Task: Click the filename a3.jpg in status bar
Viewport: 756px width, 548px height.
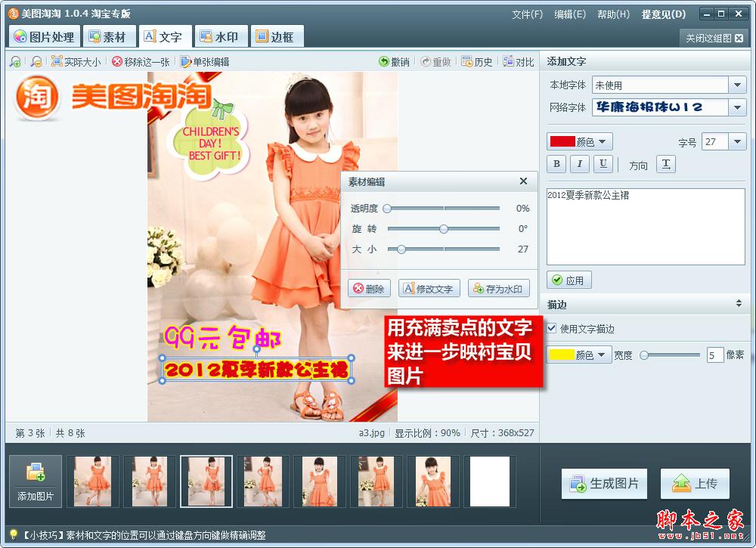Action: [x=371, y=433]
